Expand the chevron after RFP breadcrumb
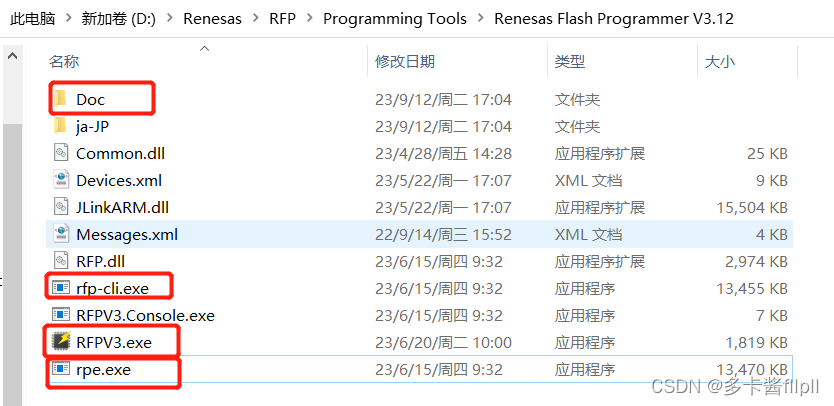The height and width of the screenshot is (406, 834). [x=310, y=19]
